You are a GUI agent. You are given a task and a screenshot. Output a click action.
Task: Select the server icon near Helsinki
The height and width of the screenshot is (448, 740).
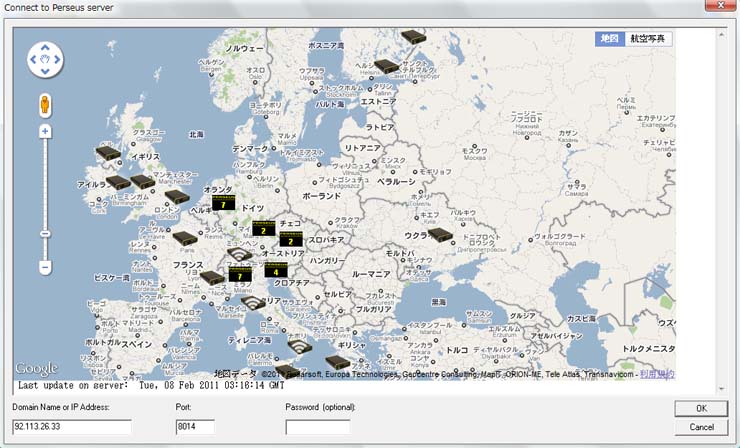387,67
